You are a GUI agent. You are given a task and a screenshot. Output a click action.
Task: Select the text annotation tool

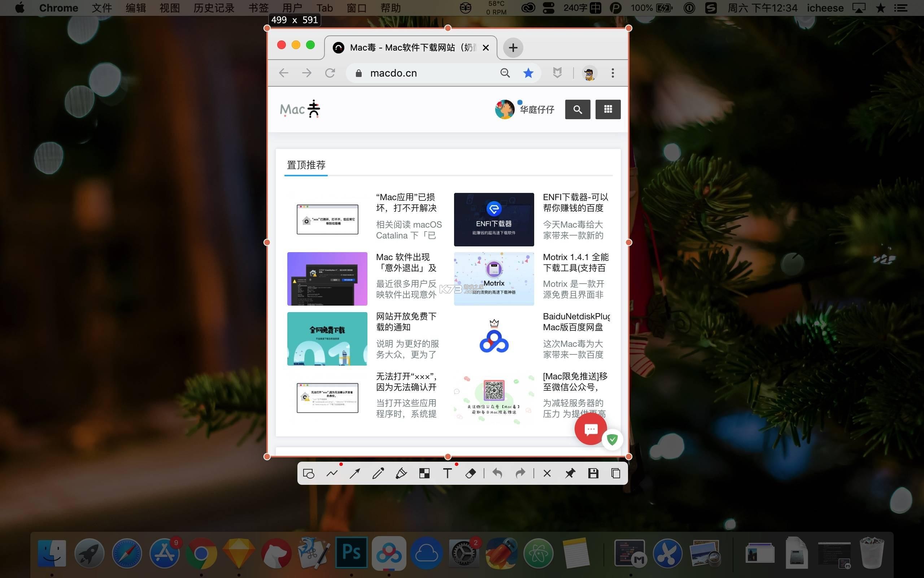(447, 473)
